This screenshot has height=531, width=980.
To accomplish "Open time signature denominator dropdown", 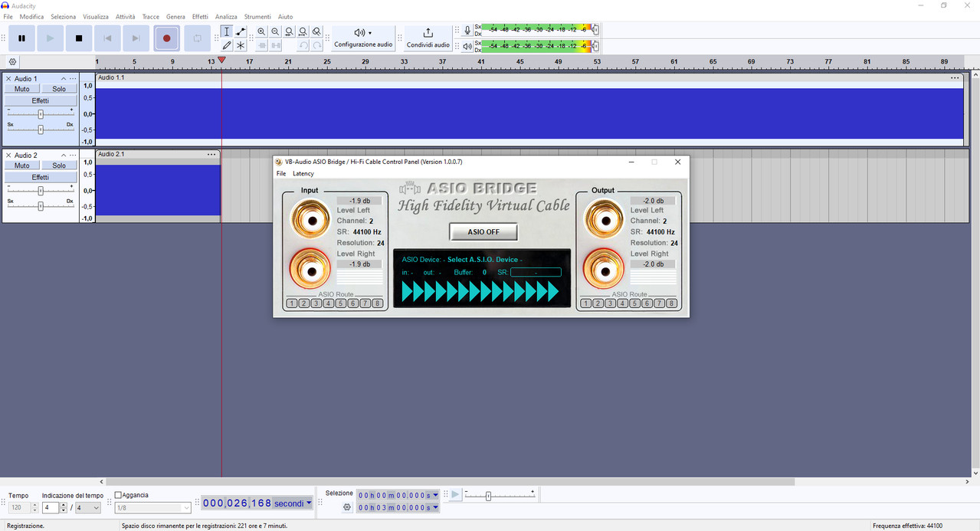I will [89, 507].
